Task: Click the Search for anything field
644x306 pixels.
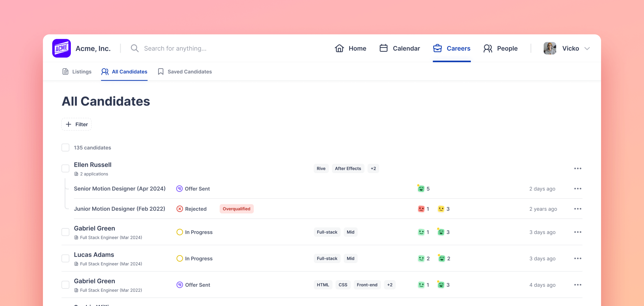Action: pos(175,48)
